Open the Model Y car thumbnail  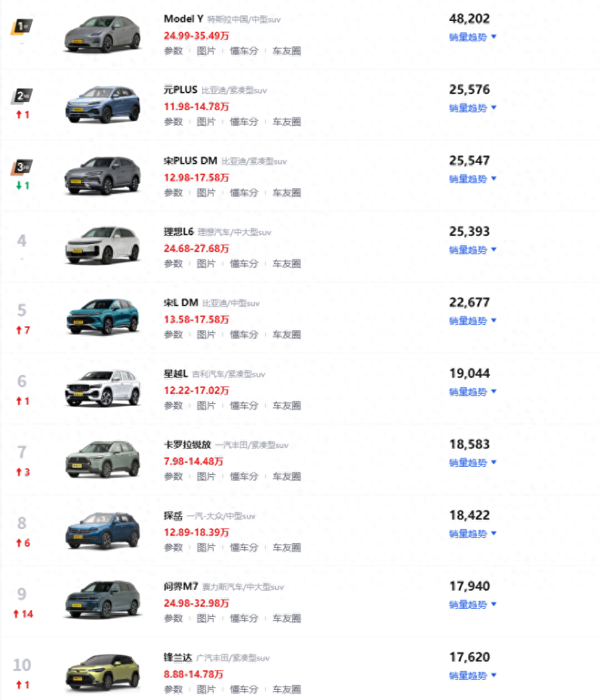pos(103,34)
